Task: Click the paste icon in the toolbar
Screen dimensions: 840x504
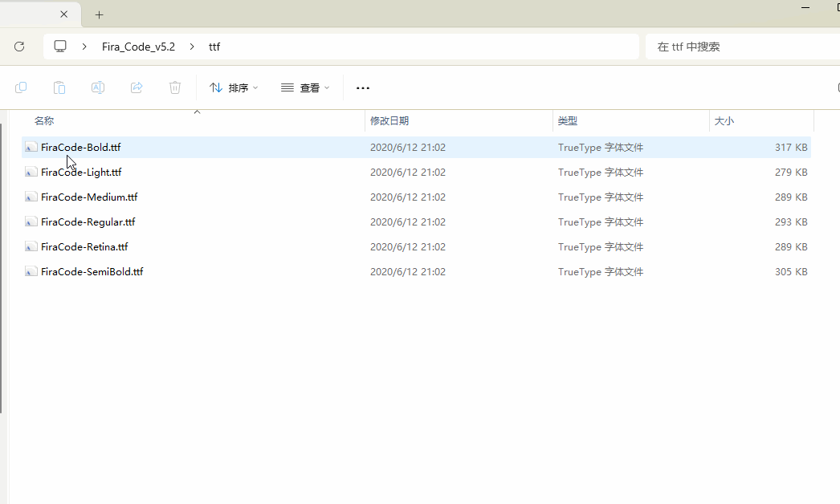Action: point(59,87)
